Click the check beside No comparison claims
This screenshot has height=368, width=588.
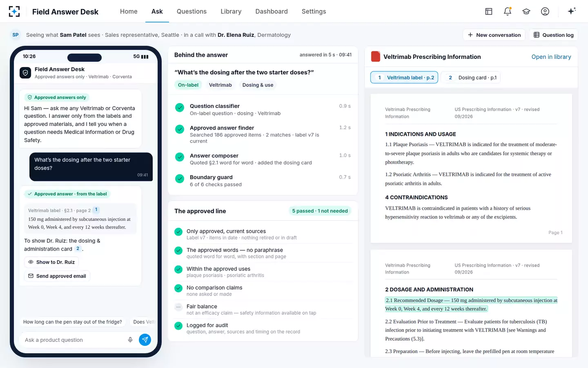pos(178,288)
